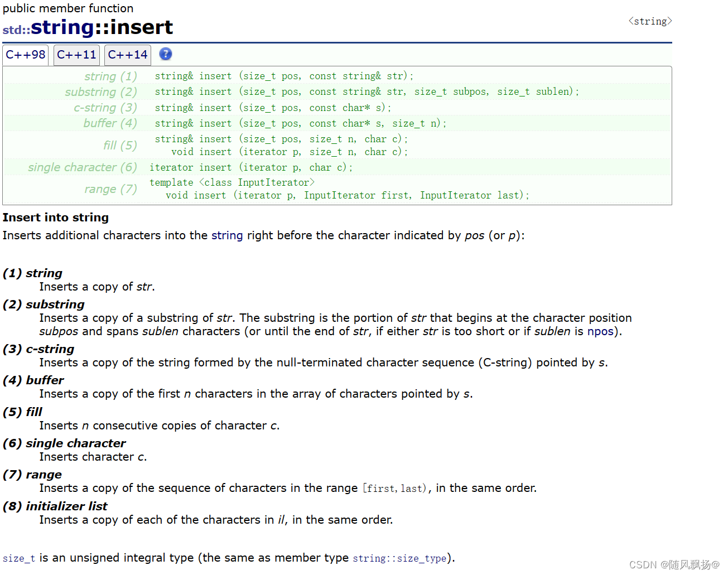Viewport: 728px width, 575px height.
Task: Click the 'buffer (4)' prototype label
Action: (x=110, y=123)
